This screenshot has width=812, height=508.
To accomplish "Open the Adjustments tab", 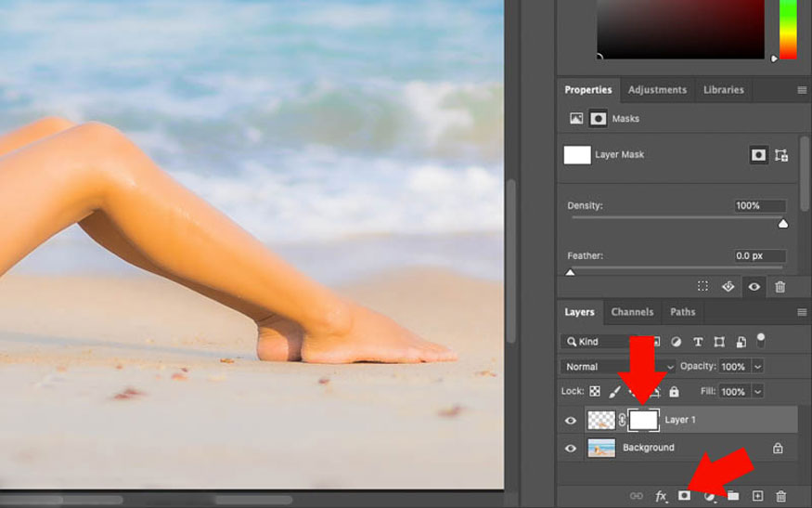I will [657, 90].
